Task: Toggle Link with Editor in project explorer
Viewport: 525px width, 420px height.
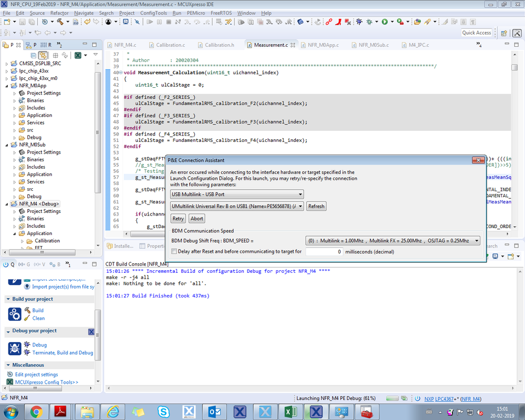Action: (x=43, y=55)
